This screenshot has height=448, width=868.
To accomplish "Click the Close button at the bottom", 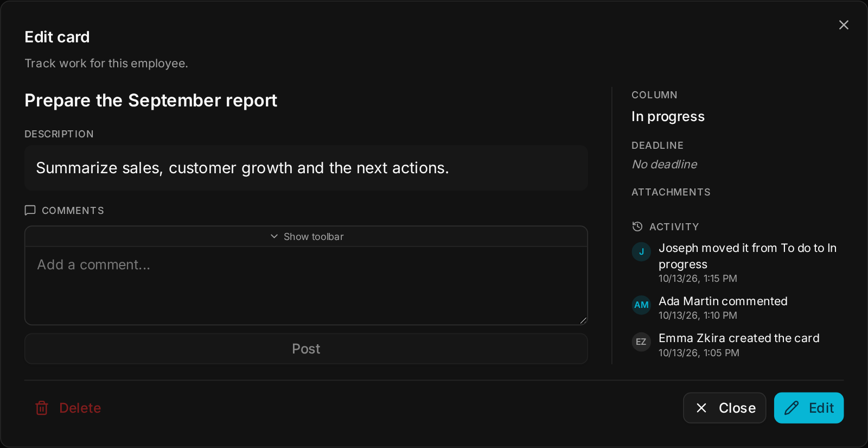I will [725, 408].
